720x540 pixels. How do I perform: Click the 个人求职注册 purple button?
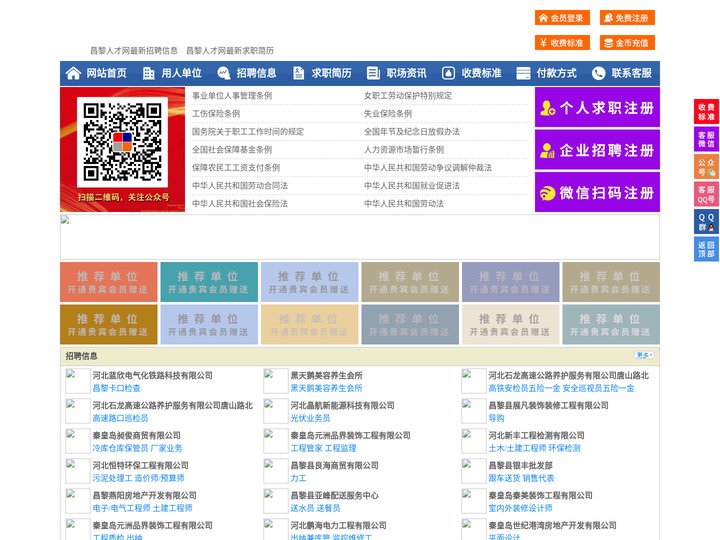(x=597, y=107)
